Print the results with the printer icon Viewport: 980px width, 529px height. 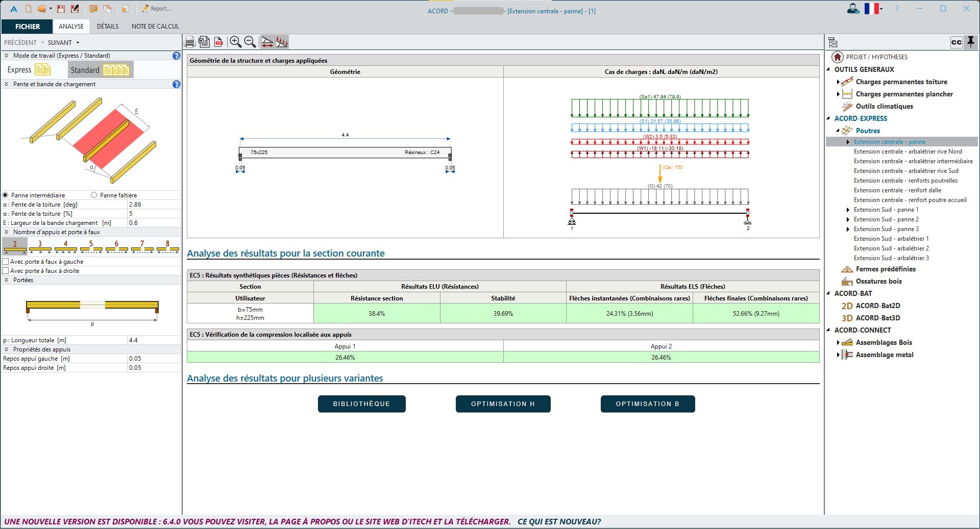[190, 42]
